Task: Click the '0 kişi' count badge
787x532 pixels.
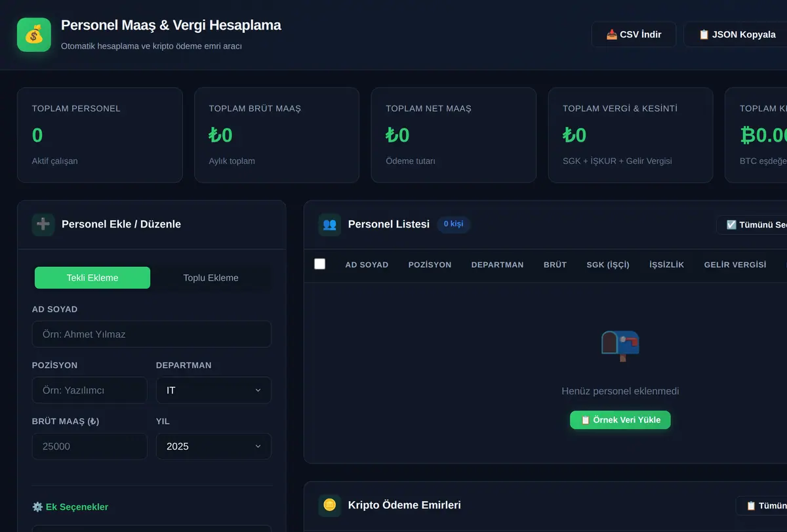Action: point(454,224)
